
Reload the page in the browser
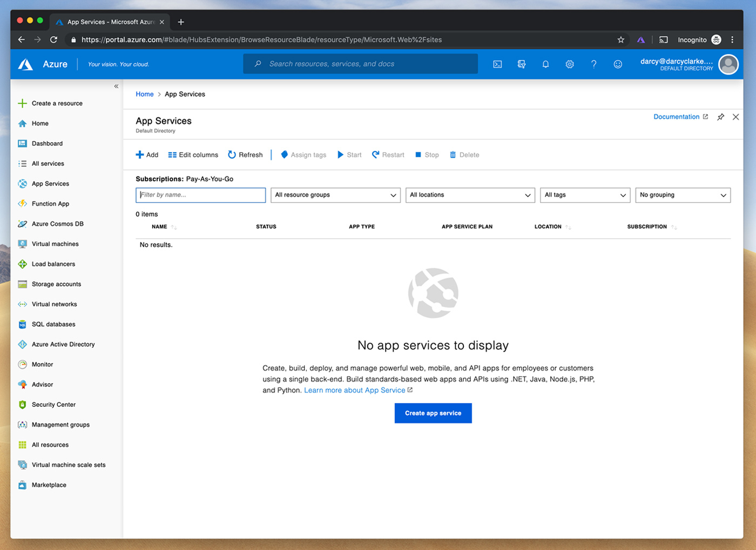click(53, 39)
